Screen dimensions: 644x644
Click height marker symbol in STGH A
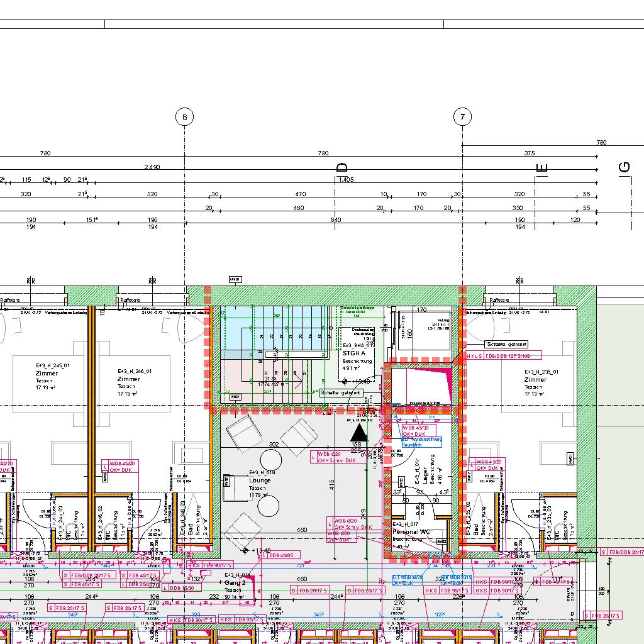coord(345,381)
